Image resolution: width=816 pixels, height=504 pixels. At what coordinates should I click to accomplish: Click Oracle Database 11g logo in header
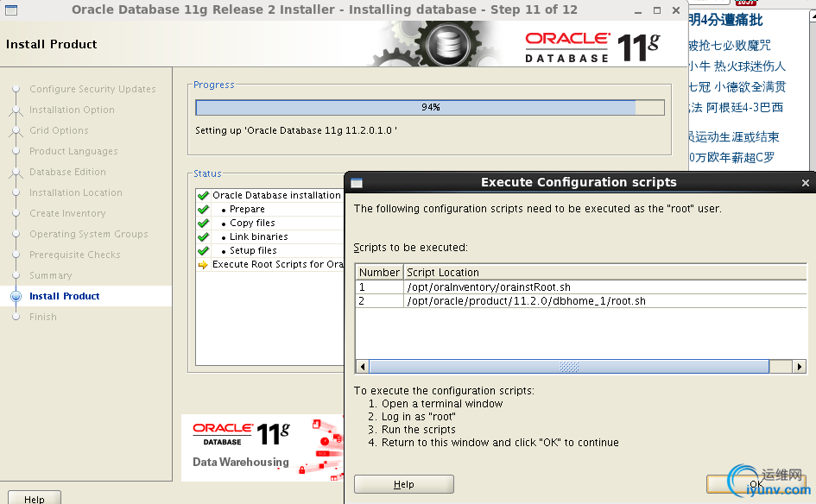coord(592,47)
